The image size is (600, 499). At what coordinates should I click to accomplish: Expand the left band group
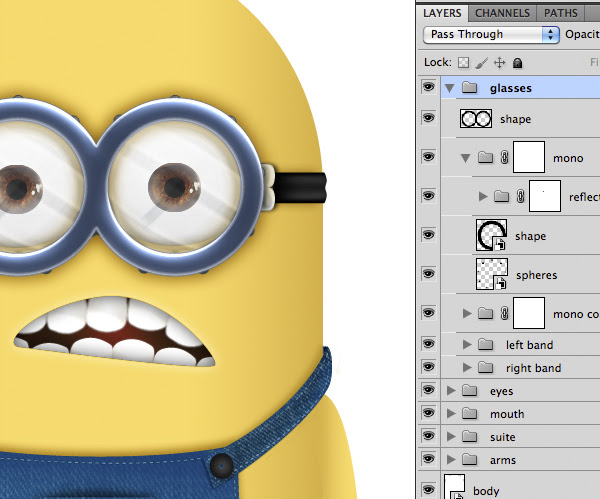(466, 344)
